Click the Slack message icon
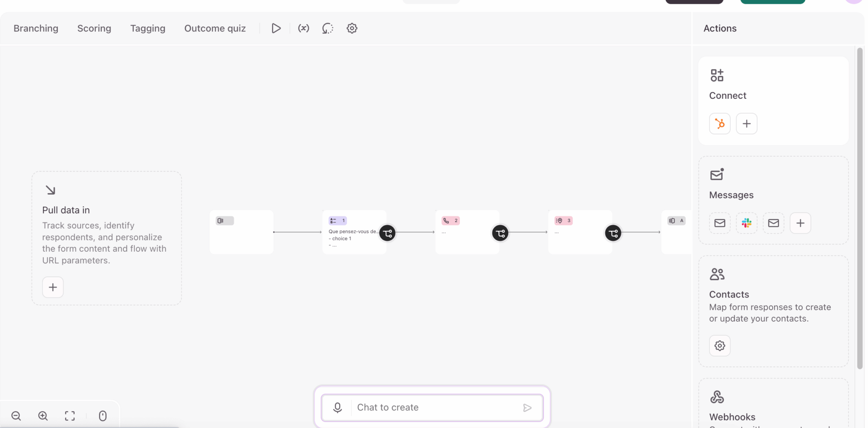This screenshot has height=428, width=868. [x=746, y=223]
